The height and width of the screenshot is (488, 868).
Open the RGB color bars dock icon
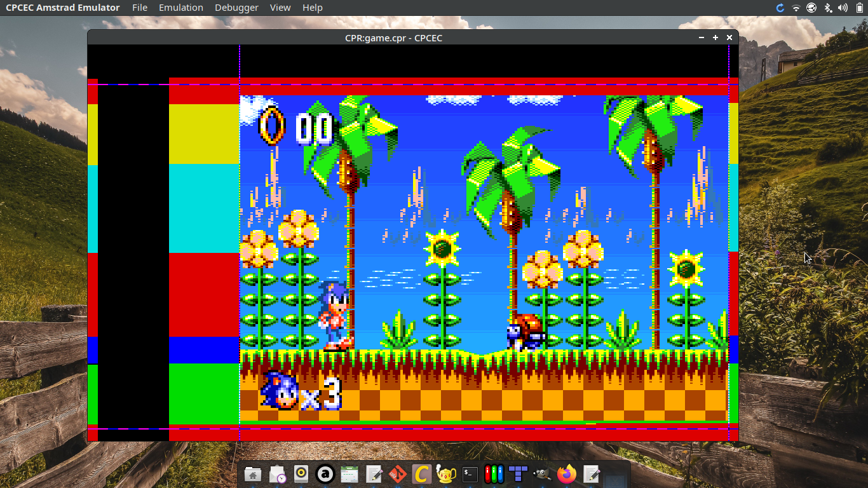(494, 474)
